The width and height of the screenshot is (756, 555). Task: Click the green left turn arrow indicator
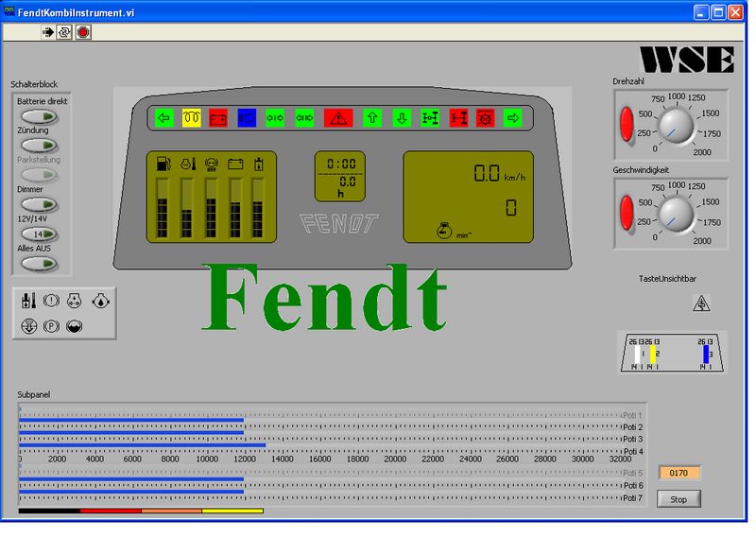pos(163,117)
